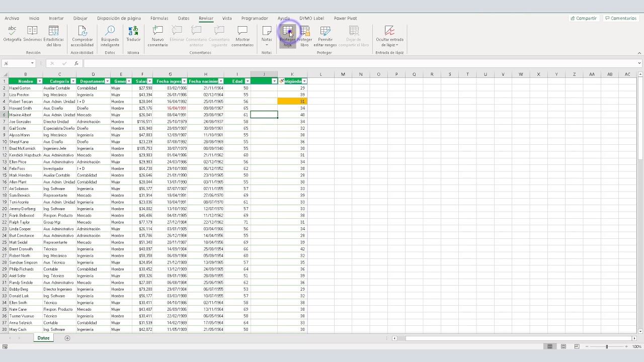
Task: Switch to Page Layout view in status bar
Action: click(x=563, y=346)
